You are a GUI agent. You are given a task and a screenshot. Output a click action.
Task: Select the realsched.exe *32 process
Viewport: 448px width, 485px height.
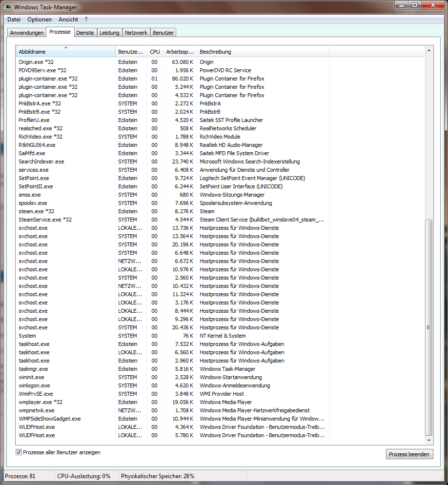[x=172, y=128]
